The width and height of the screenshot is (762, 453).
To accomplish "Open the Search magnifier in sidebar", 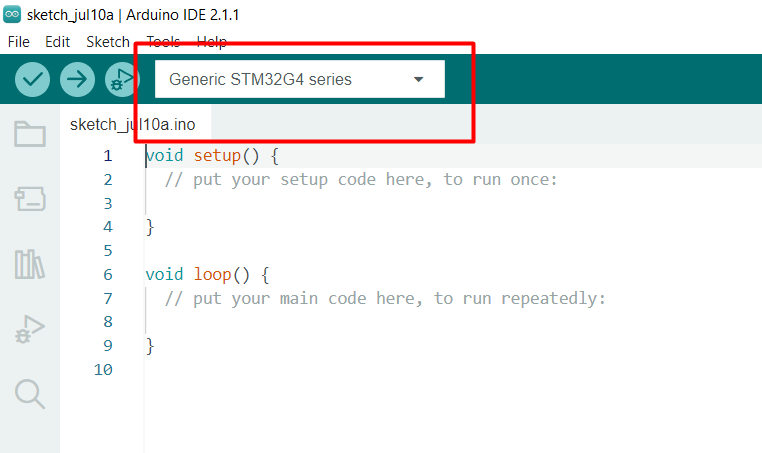I will [30, 393].
